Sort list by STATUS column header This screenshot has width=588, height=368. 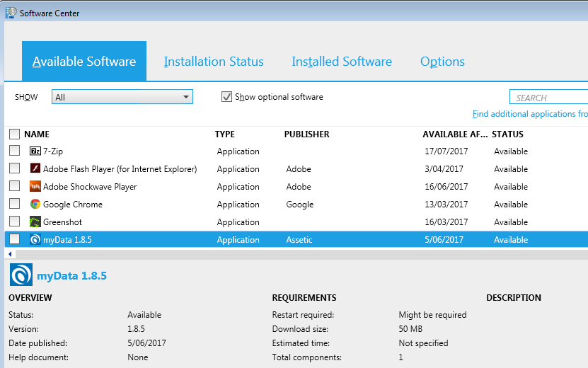(507, 134)
